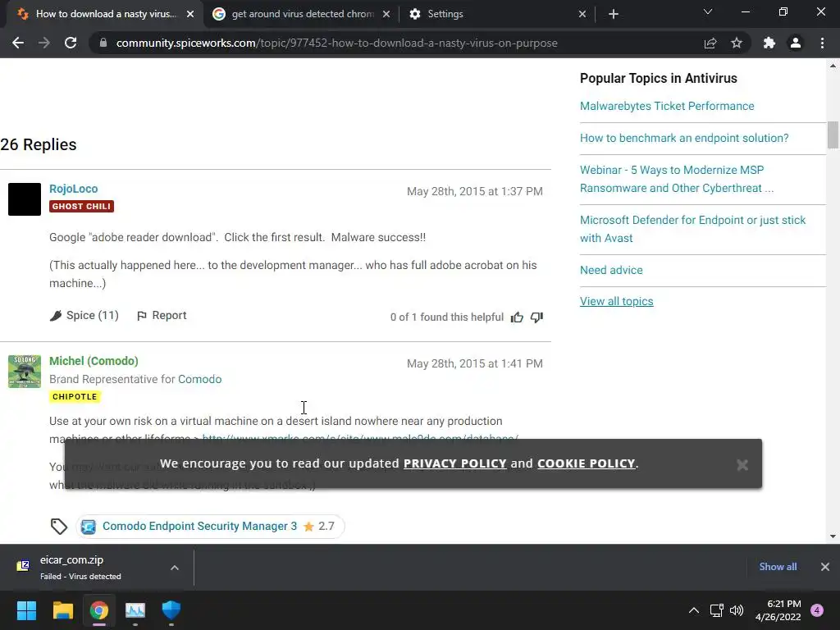Open the tab search dropdown arrow
This screenshot has height=630, width=840.
point(708,11)
